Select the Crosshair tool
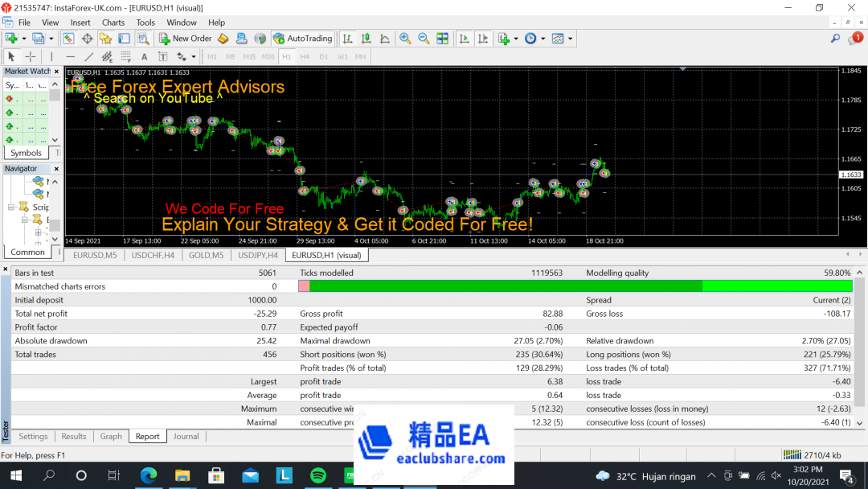868x489 pixels. tap(31, 56)
